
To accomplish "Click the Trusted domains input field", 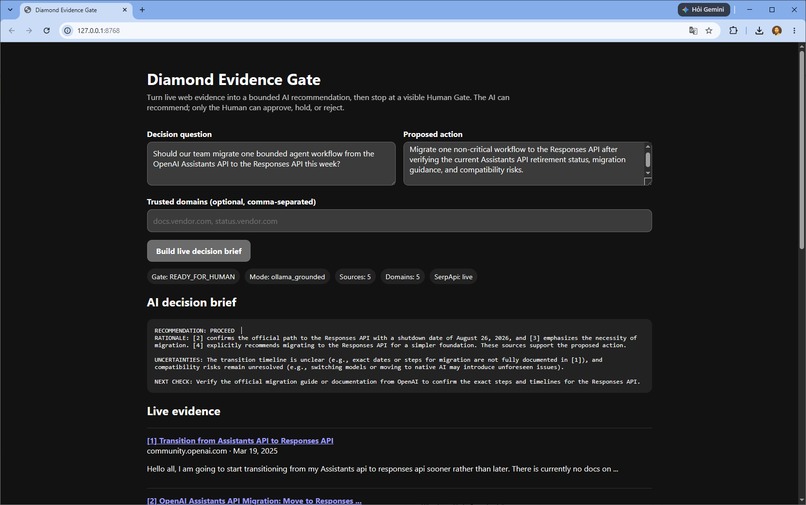I will tap(399, 221).
